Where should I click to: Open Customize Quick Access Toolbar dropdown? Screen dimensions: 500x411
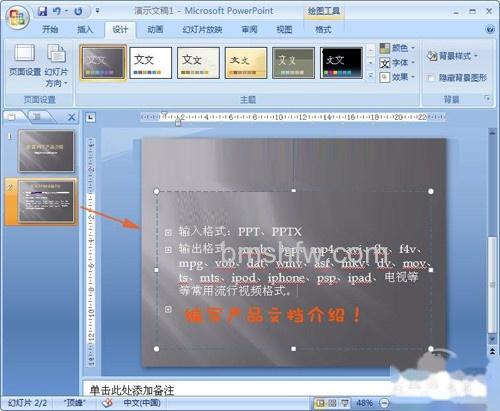97,11
